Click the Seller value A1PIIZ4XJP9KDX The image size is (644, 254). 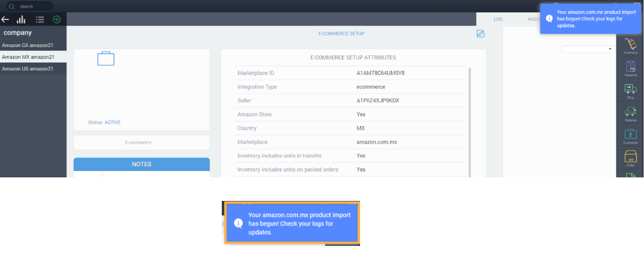[x=378, y=100]
